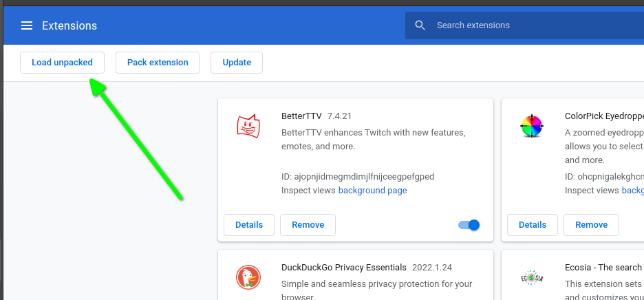Image resolution: width=644 pixels, height=300 pixels.
Task: Open BetterTTV Details
Action: [249, 225]
